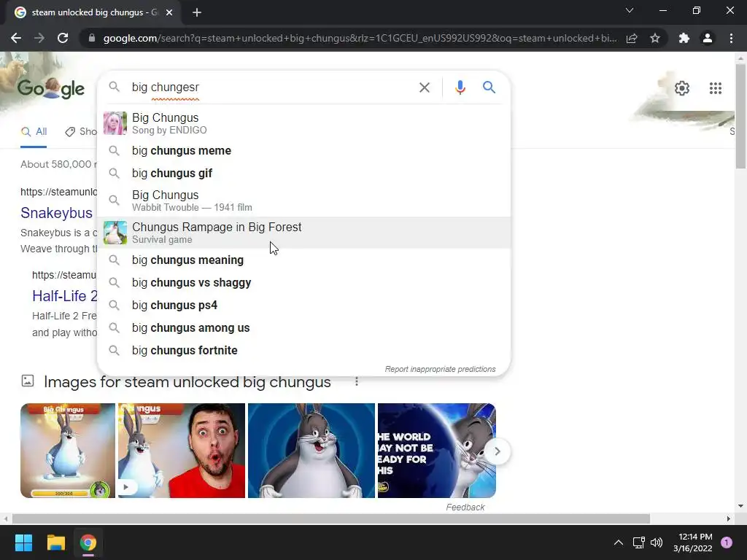Select 'Big Chungus Song by ENDIGO' suggestion
The image size is (747, 560).
click(303, 123)
